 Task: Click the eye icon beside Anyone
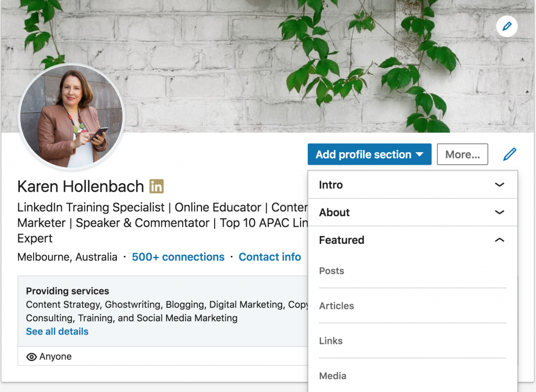pyautogui.click(x=32, y=356)
